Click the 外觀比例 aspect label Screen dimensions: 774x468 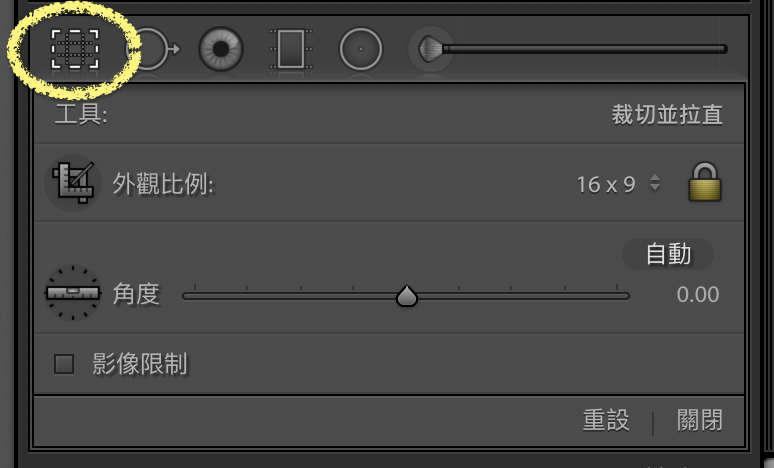pos(163,184)
